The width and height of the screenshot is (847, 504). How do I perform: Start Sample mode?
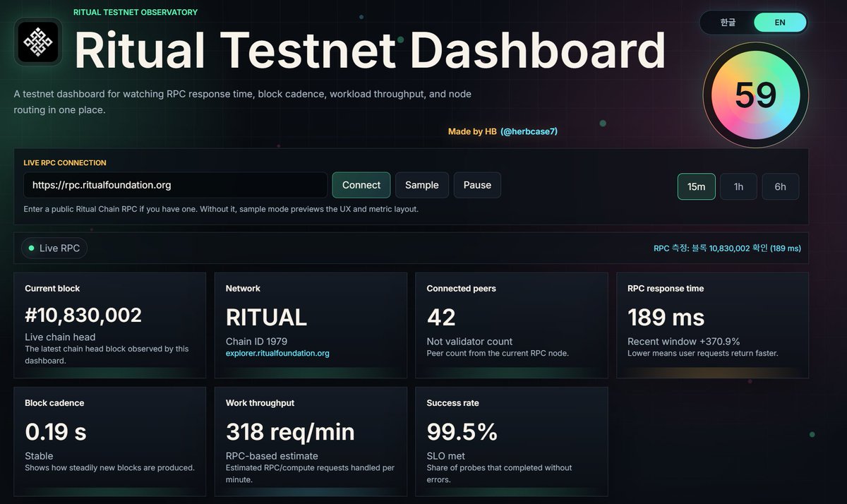pos(422,185)
